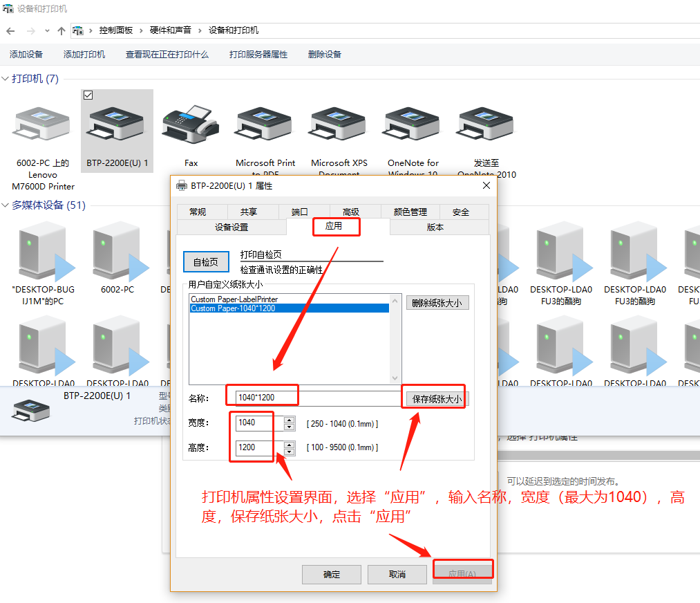This screenshot has width=700, height=603.
Task: Click the 宽度 width input field
Action: pyautogui.click(x=260, y=423)
